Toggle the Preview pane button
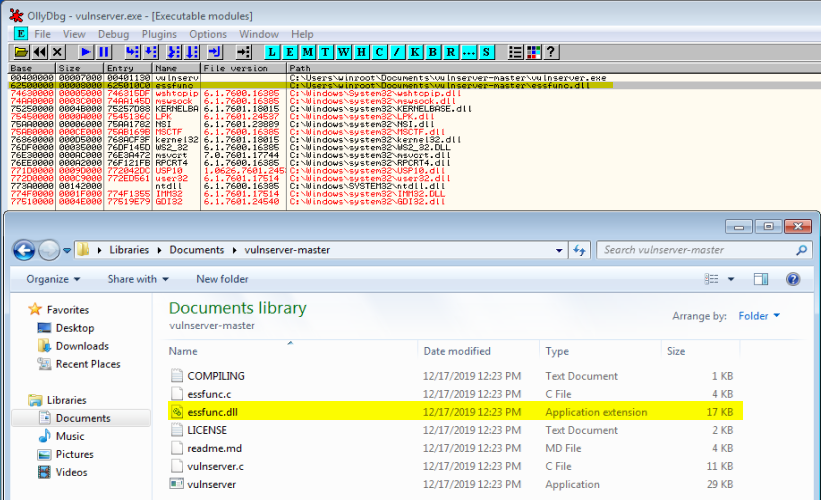 tap(761, 279)
